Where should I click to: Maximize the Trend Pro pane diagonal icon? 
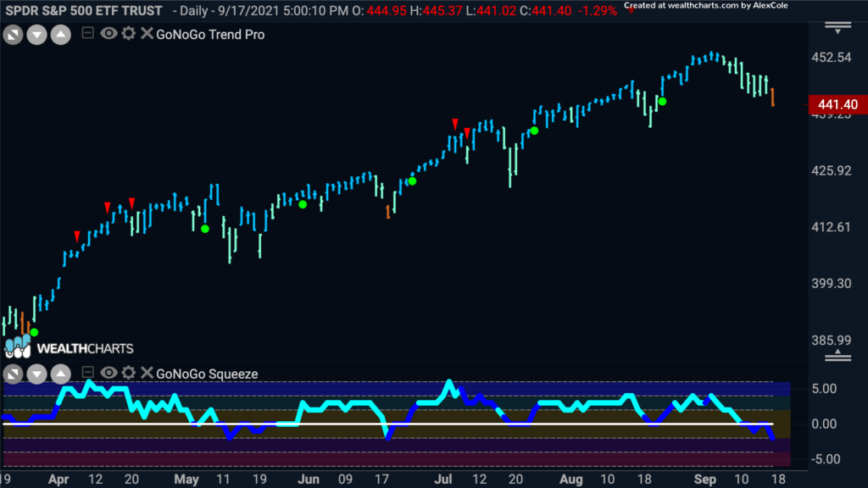point(13,35)
